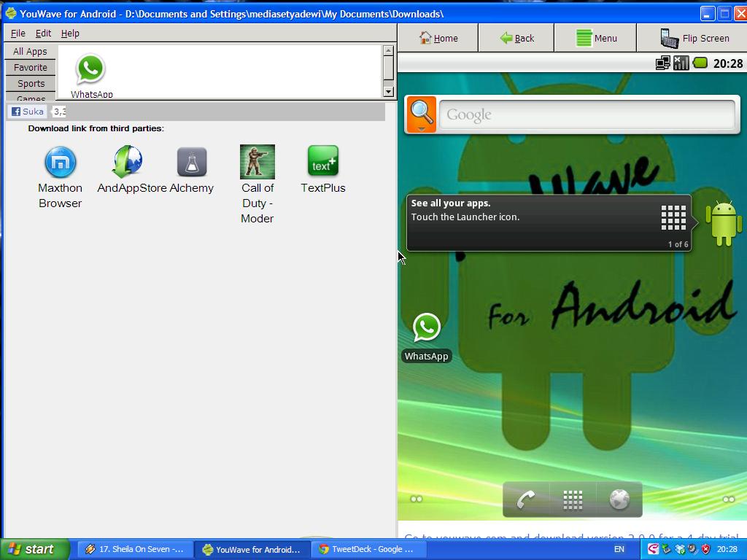Click the Home toolbar button

(x=438, y=38)
